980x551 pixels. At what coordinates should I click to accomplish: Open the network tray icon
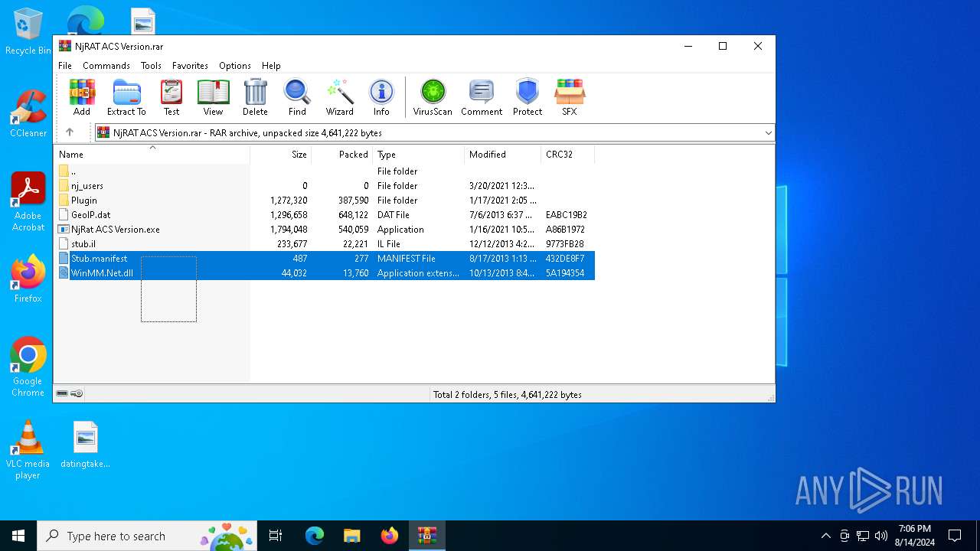pos(863,536)
